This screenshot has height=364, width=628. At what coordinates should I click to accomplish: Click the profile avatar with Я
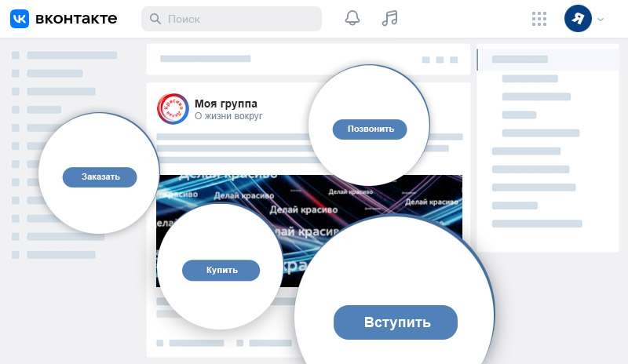(578, 18)
